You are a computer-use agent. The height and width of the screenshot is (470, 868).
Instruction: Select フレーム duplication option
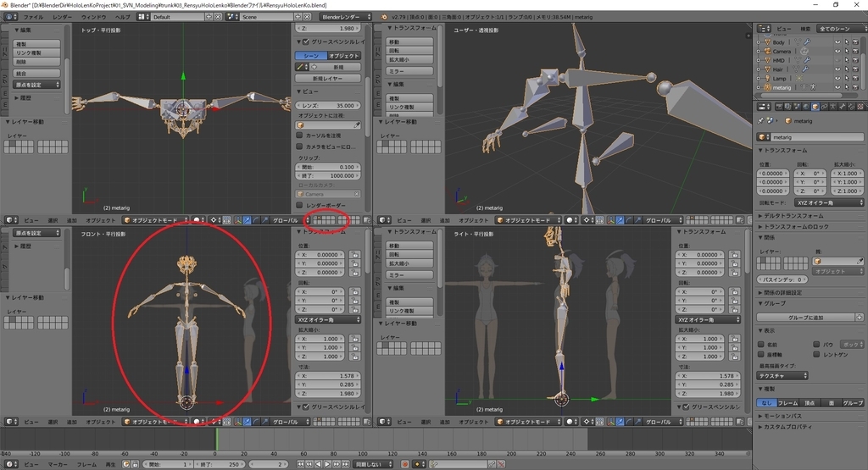pyautogui.click(x=787, y=402)
